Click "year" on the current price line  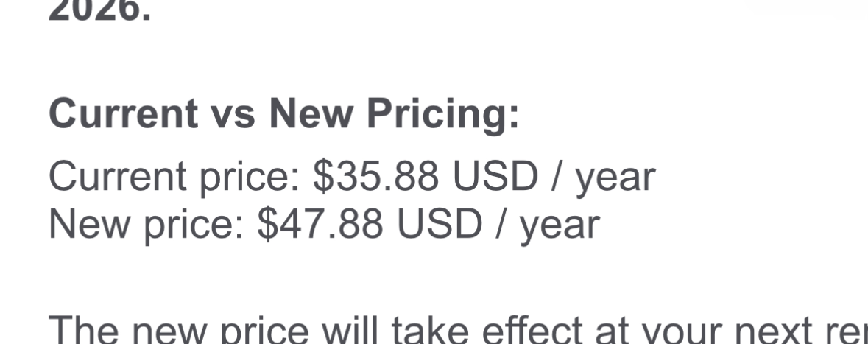[x=615, y=178]
